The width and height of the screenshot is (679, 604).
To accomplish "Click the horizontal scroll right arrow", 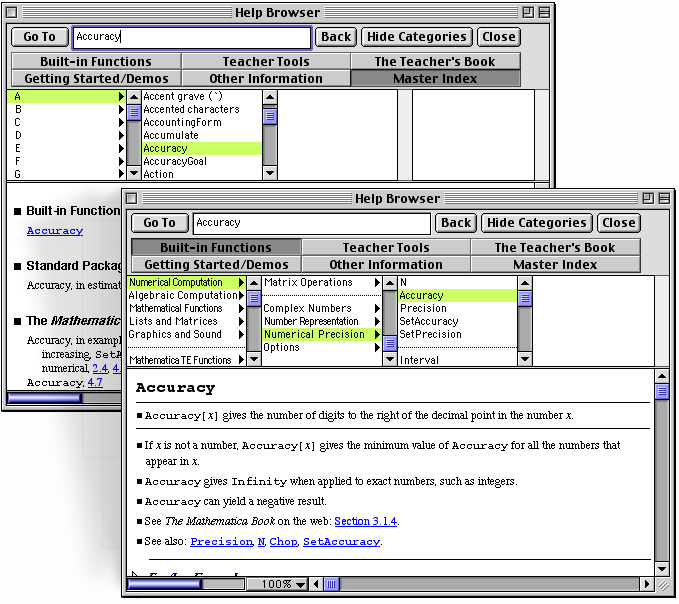I will pyautogui.click(x=647, y=584).
